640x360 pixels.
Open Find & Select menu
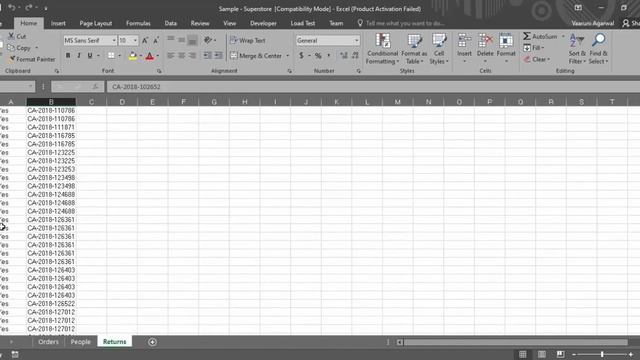tap(599, 49)
